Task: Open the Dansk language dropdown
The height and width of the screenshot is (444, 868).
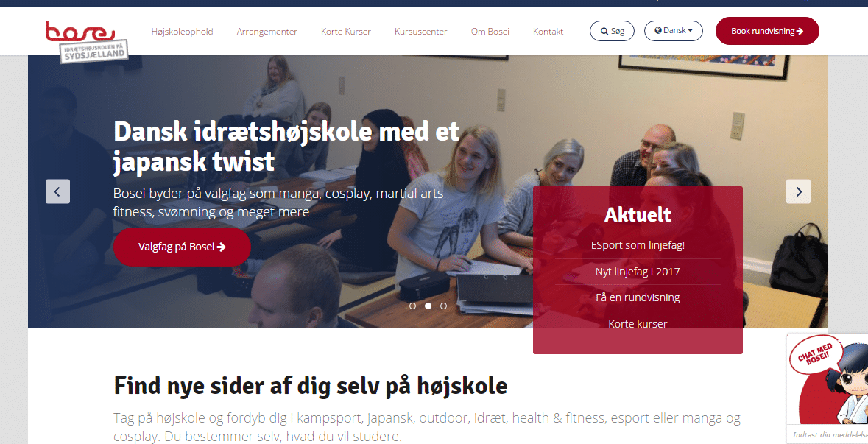Action: point(673,31)
